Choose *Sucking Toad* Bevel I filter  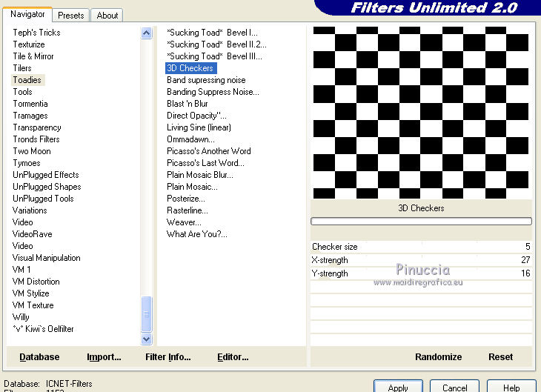tap(212, 33)
